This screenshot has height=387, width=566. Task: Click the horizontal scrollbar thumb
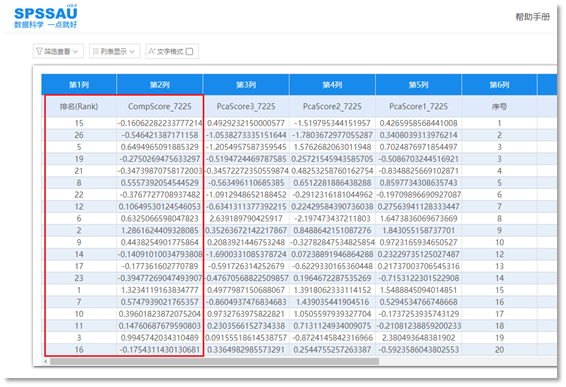pos(214,361)
